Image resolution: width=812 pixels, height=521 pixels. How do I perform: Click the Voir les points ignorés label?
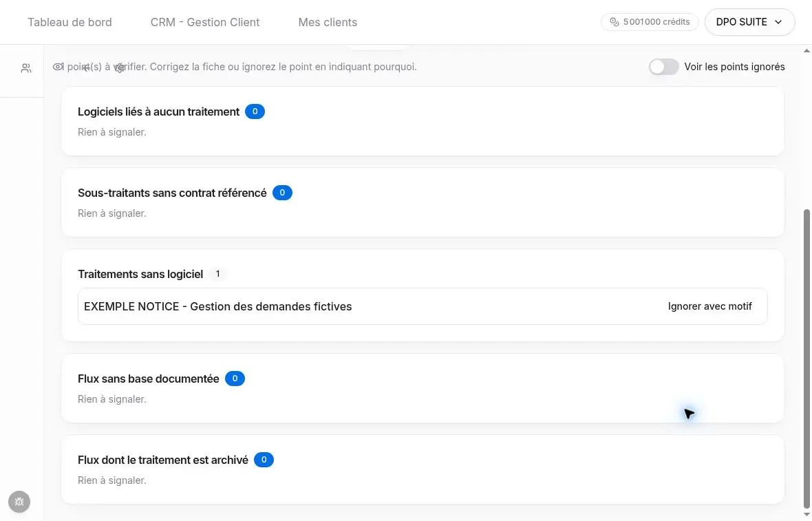(734, 67)
